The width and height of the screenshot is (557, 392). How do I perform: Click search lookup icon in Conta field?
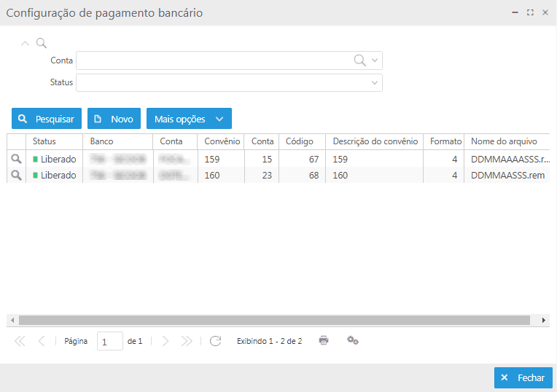click(x=359, y=60)
